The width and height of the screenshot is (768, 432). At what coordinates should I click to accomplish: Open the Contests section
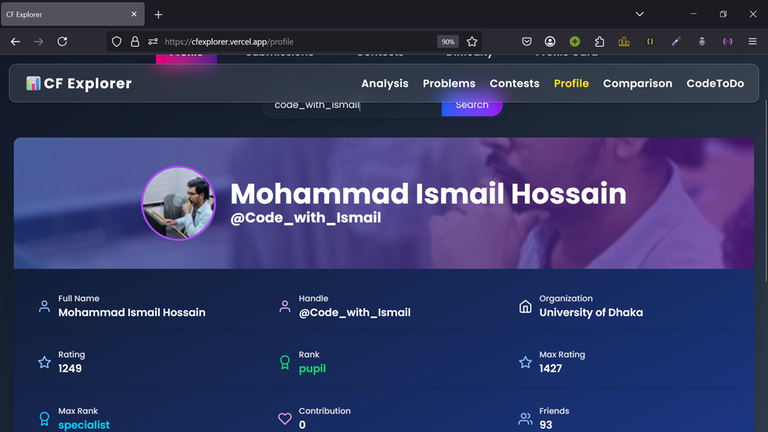[514, 84]
